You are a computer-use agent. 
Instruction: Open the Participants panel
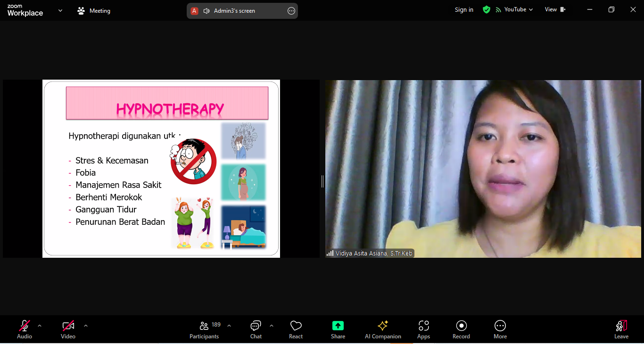click(x=204, y=329)
